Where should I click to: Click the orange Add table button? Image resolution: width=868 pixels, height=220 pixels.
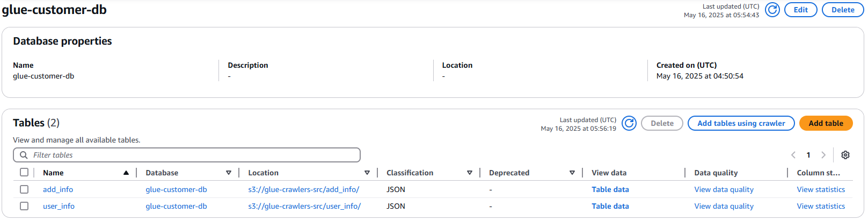[x=826, y=123]
